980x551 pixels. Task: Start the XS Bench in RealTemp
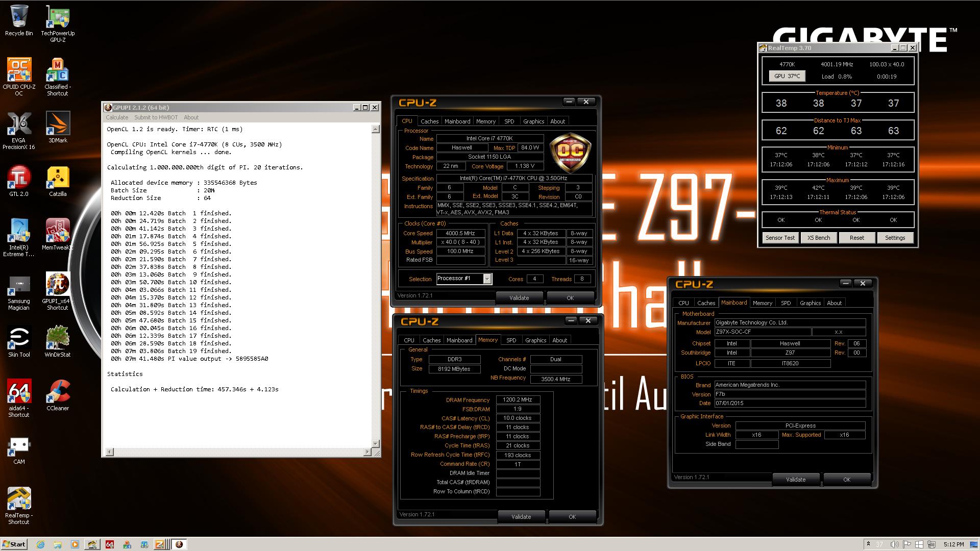coord(818,238)
